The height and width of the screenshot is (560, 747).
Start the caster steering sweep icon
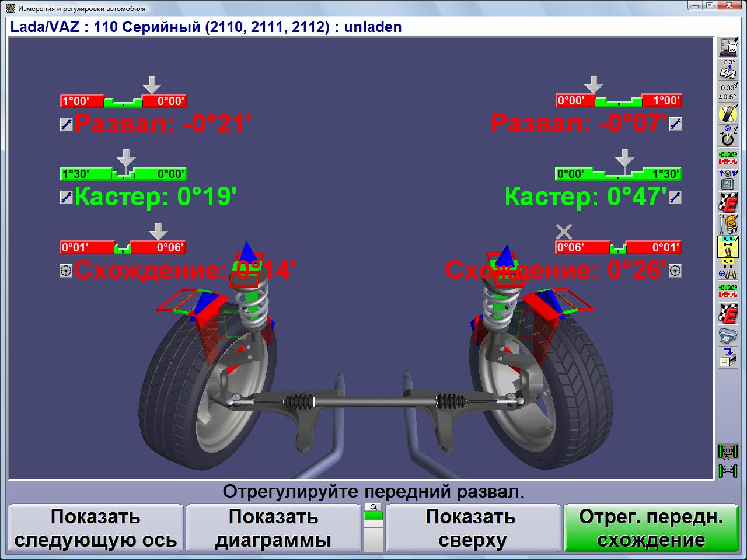(728, 136)
